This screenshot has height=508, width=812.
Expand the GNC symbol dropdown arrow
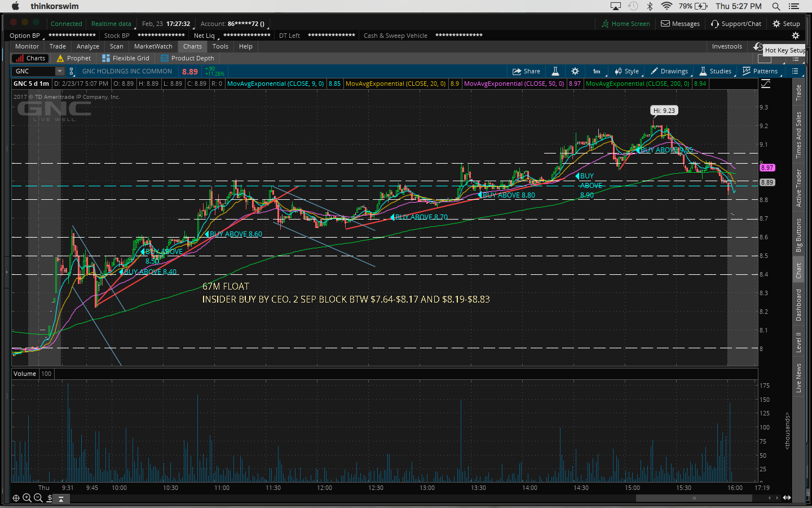[x=60, y=71]
